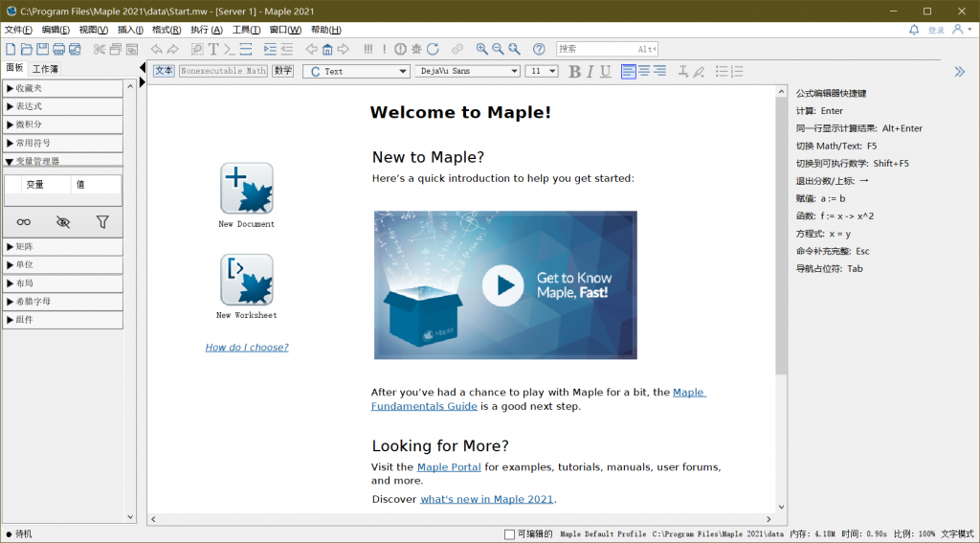Open print preview icon in toolbar
Viewport: 980px width, 543px height.
(x=75, y=49)
